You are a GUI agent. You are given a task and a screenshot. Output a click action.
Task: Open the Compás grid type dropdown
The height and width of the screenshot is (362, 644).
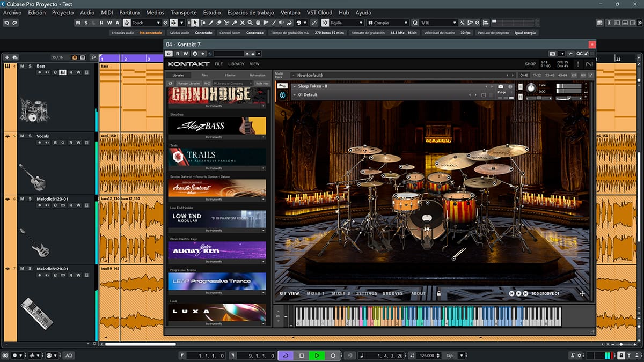[x=388, y=23]
